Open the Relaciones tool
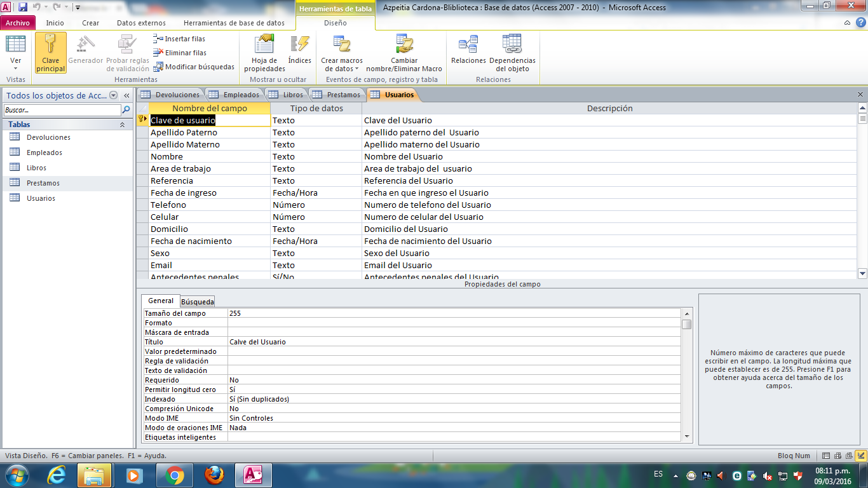This screenshot has height=488, width=868. [468, 44]
